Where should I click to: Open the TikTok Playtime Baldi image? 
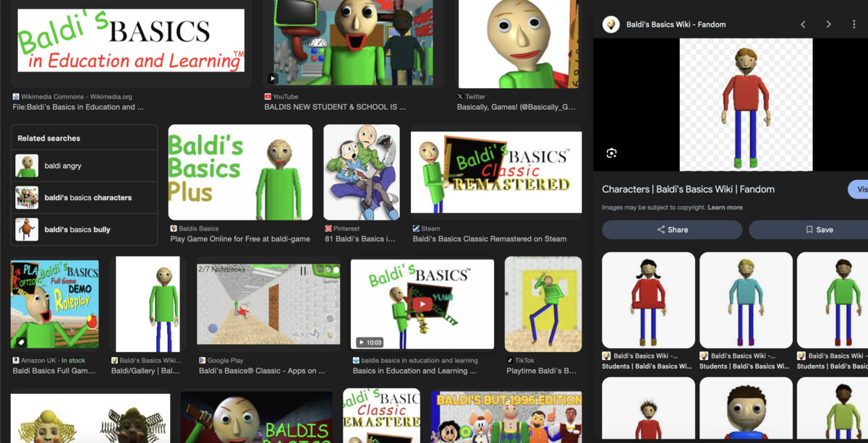click(x=542, y=304)
